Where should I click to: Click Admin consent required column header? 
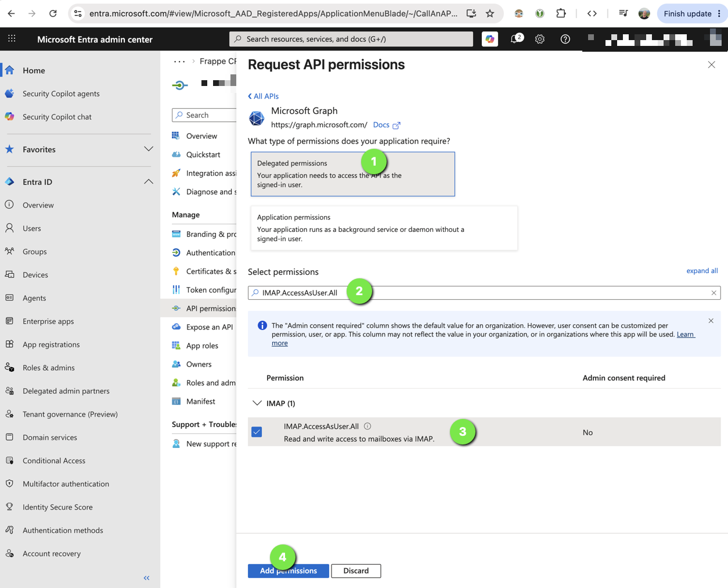point(624,378)
